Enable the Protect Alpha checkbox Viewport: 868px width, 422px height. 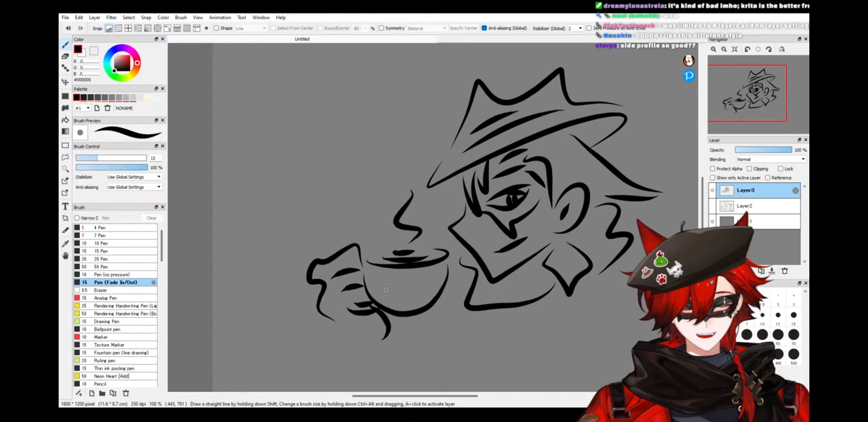(x=712, y=169)
